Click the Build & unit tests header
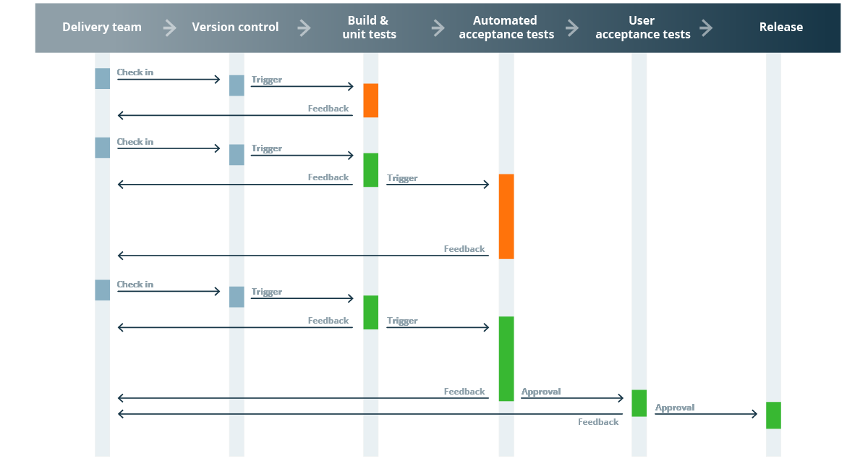 (369, 28)
